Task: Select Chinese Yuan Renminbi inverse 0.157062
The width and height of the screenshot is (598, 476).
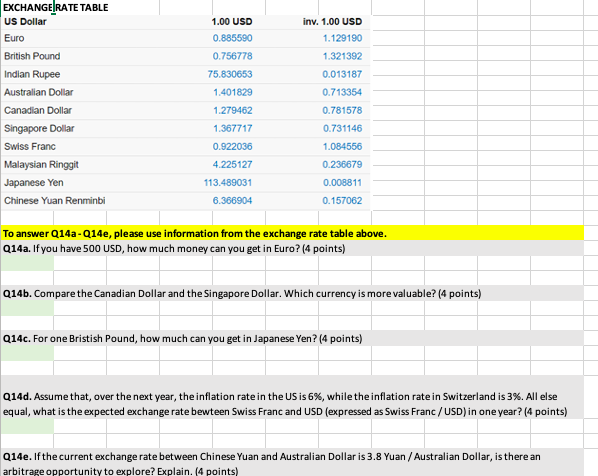Action: click(342, 201)
